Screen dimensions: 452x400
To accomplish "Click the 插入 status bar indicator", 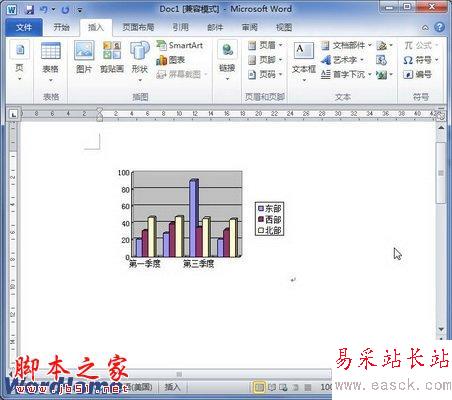I will click(x=172, y=387).
